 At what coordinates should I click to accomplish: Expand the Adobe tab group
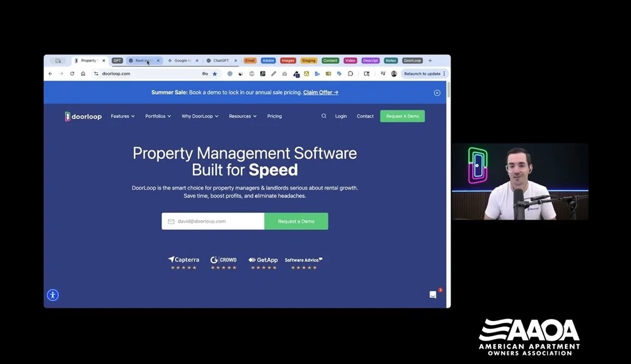pos(268,61)
